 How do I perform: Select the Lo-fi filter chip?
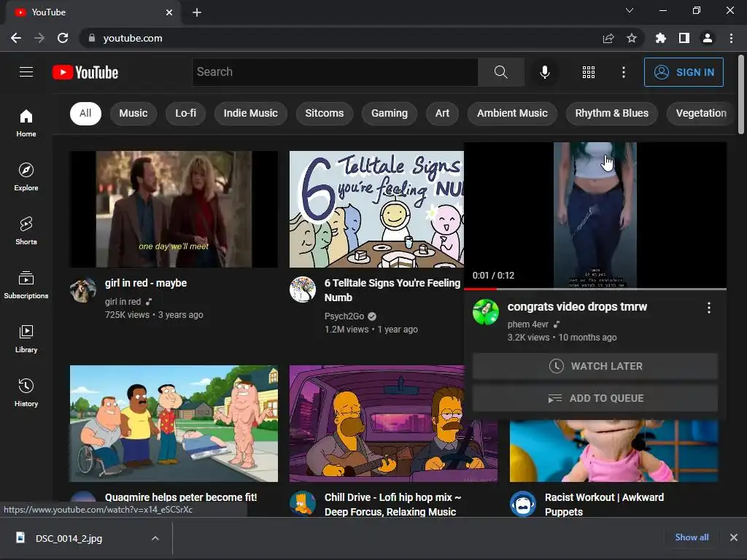(185, 113)
